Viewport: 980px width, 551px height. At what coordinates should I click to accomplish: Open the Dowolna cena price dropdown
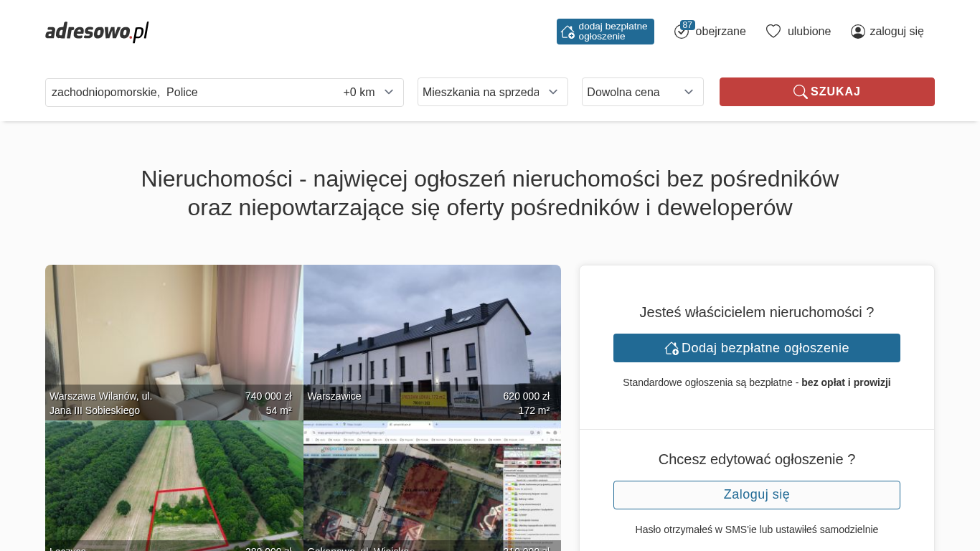pyautogui.click(x=642, y=92)
